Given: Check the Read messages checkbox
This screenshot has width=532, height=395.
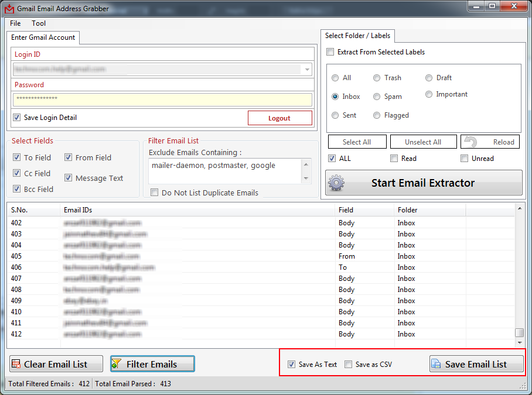Looking at the screenshot, I should pos(394,158).
